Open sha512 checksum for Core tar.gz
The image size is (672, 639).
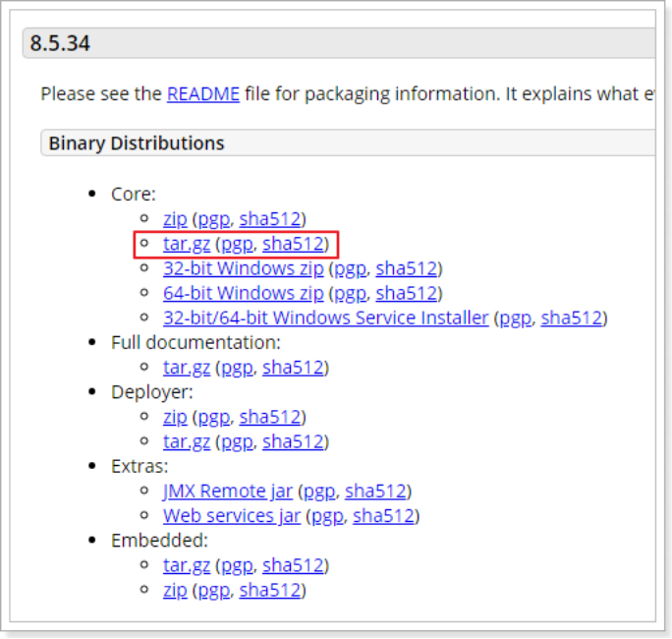point(293,244)
